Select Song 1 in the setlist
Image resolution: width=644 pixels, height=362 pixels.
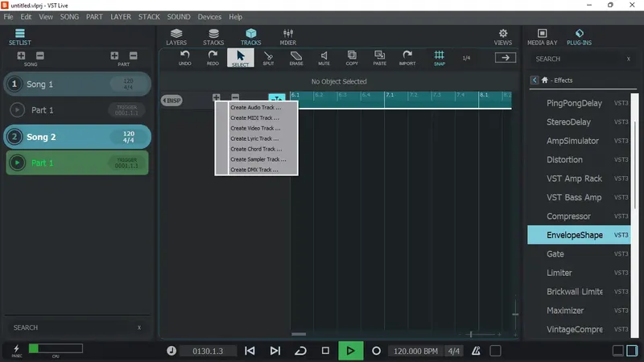[77, 84]
